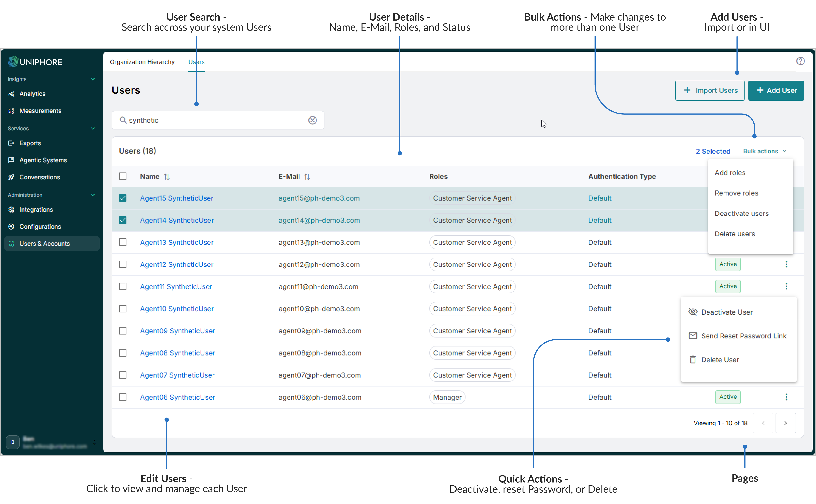Collapse the Administration sidebar section

[x=93, y=195]
